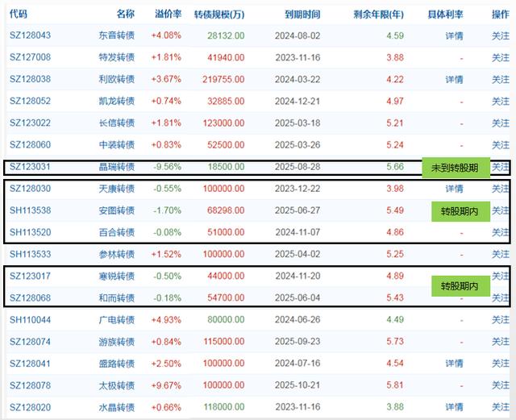Open bond code SZ128043 link
This screenshot has width=516, height=420.
(x=31, y=35)
